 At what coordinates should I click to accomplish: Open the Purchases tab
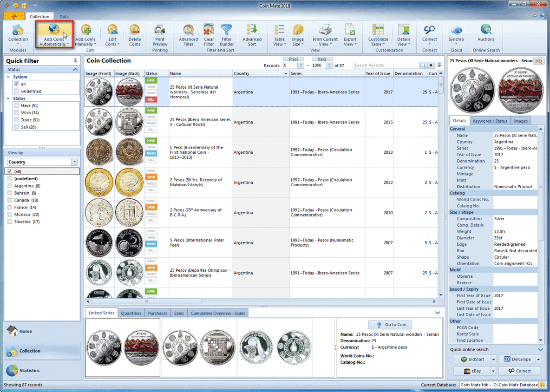pyautogui.click(x=157, y=314)
